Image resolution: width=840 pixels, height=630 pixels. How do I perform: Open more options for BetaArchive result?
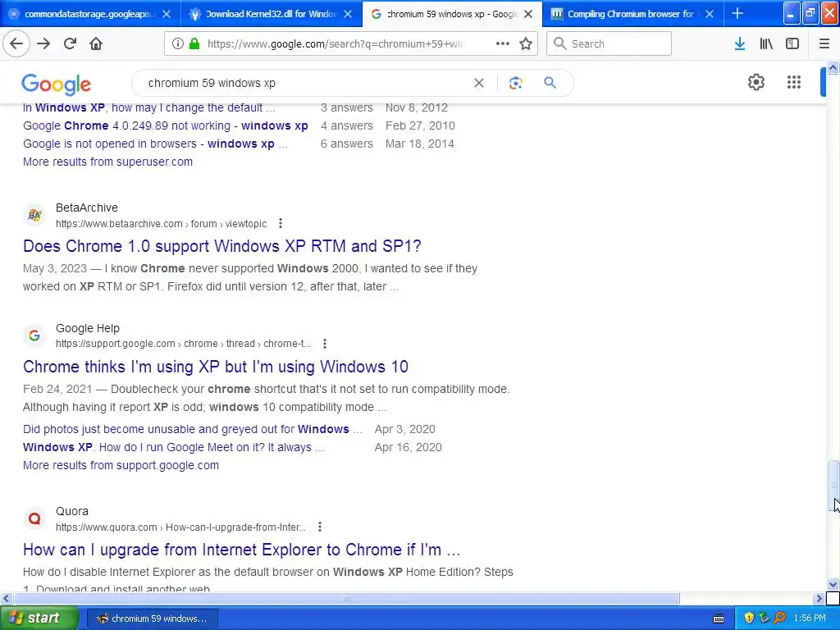click(281, 223)
